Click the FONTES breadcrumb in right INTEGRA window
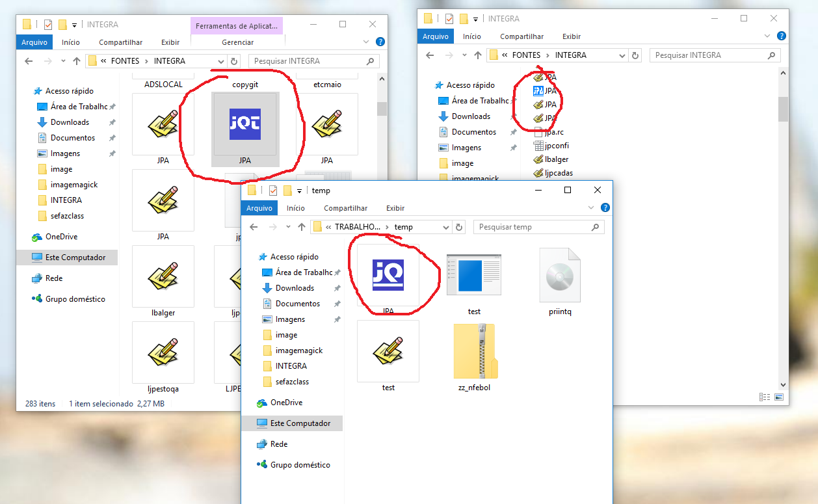The height and width of the screenshot is (504, 818). click(x=526, y=55)
